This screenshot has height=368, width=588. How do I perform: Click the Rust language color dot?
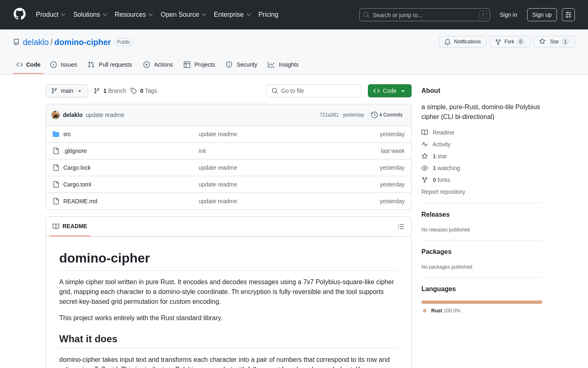click(x=425, y=311)
